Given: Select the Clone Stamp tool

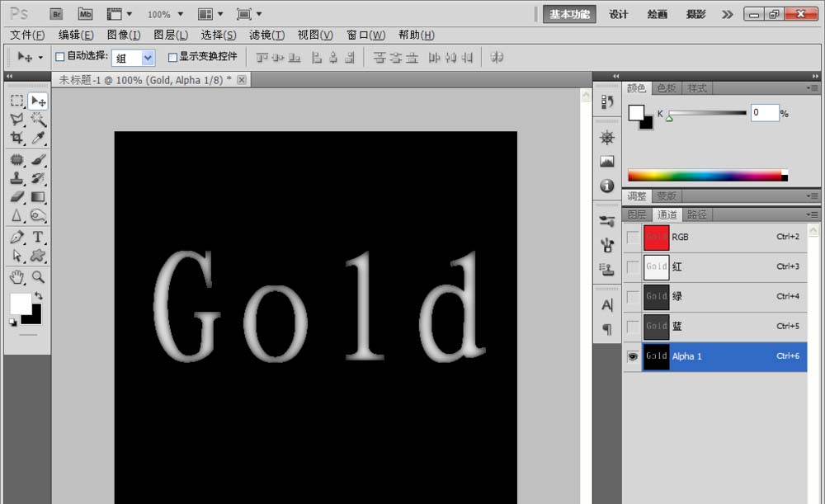Looking at the screenshot, I should coord(17,178).
